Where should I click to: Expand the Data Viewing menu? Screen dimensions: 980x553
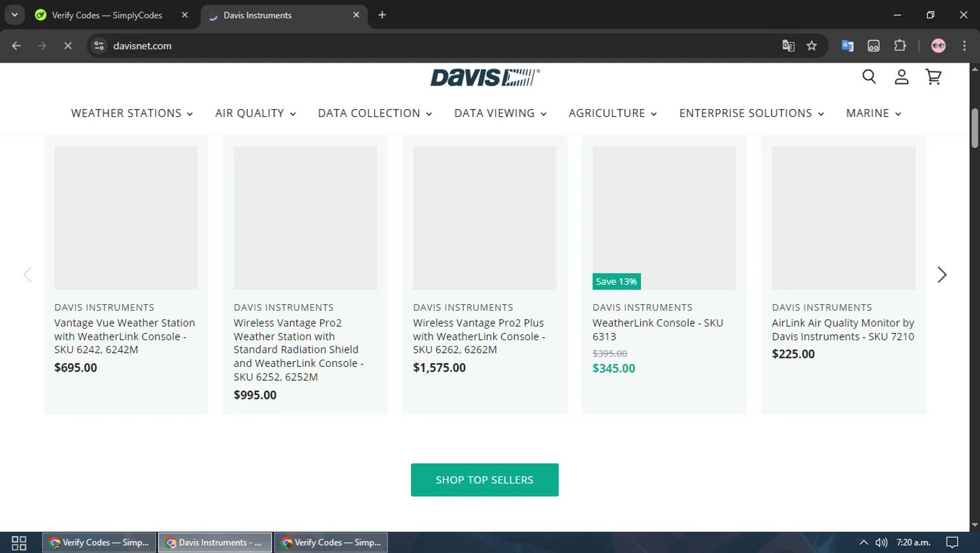500,114
